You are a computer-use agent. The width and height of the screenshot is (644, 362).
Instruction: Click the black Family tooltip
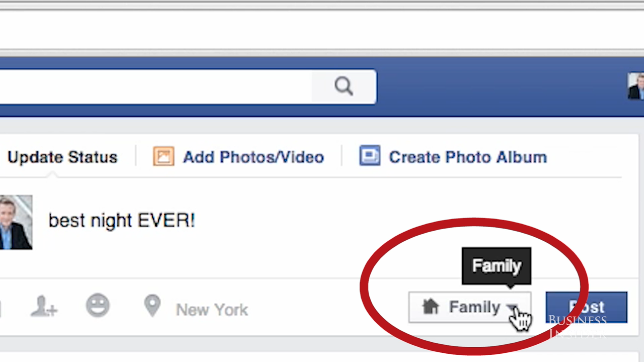point(496,266)
